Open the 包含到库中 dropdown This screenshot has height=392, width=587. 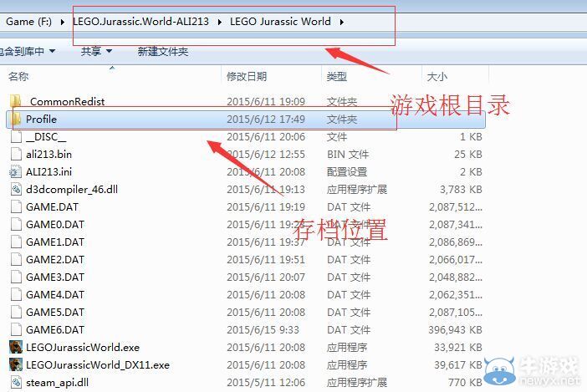27,51
